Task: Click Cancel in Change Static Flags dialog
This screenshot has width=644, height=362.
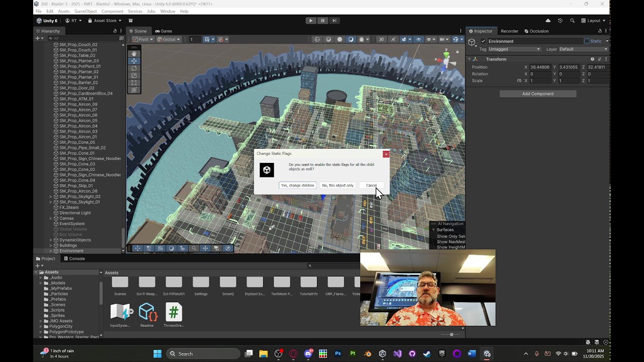Action: pos(371,186)
